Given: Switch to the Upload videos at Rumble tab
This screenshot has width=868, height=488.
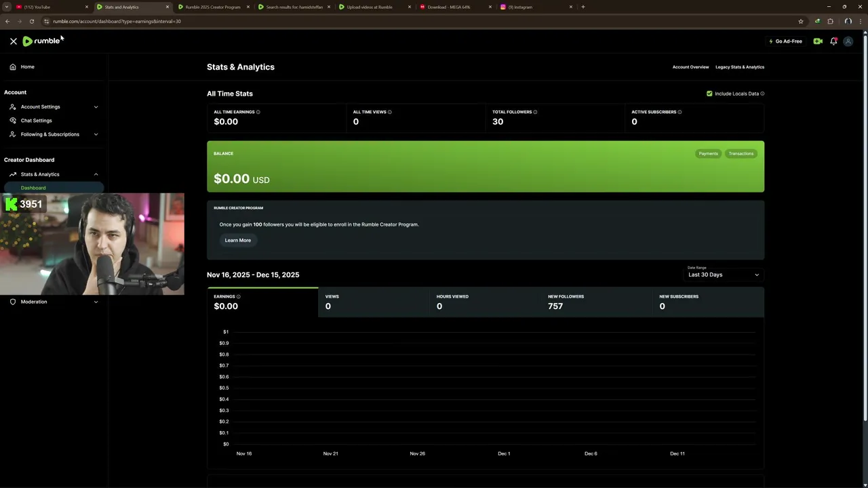Looking at the screenshot, I should click(x=374, y=7).
